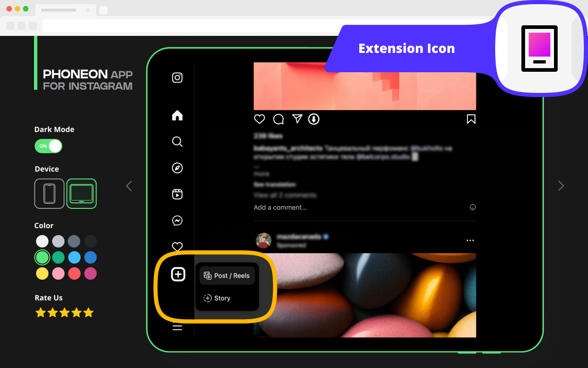
Task: Pick the pink color swatch
Action: (58, 273)
